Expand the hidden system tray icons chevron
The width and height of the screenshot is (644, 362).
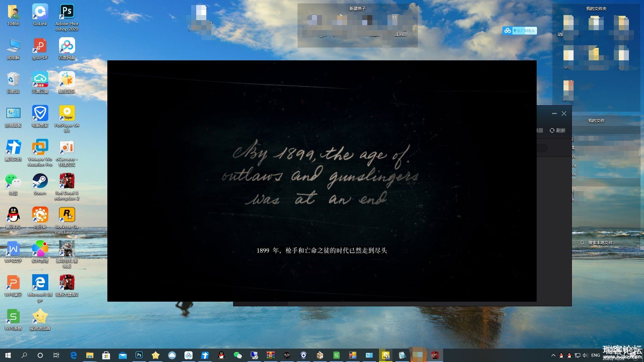point(553,355)
